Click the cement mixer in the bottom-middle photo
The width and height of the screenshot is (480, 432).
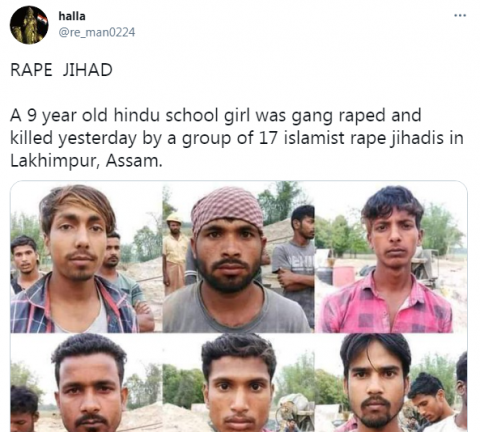pos(295,412)
